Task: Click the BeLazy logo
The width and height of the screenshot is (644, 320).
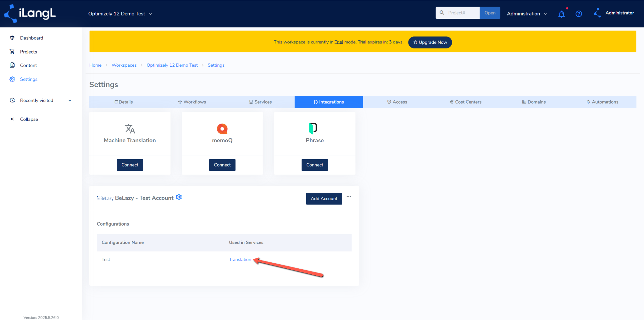Action: [x=105, y=198]
